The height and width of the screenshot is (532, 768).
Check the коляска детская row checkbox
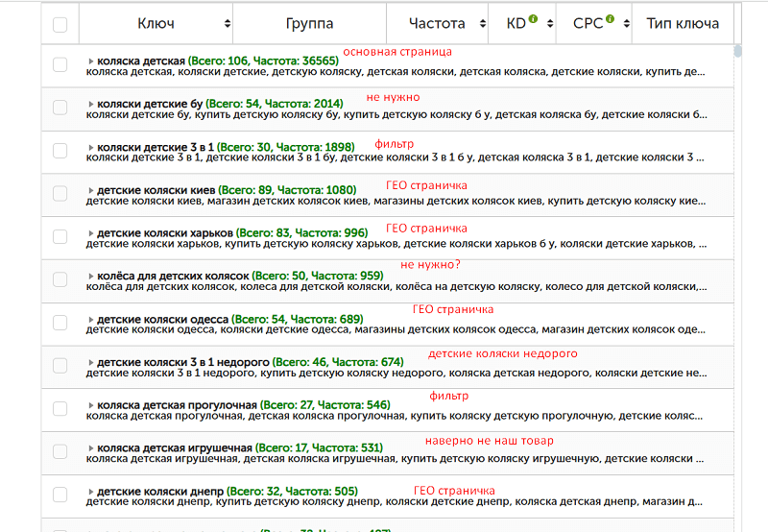click(x=60, y=64)
